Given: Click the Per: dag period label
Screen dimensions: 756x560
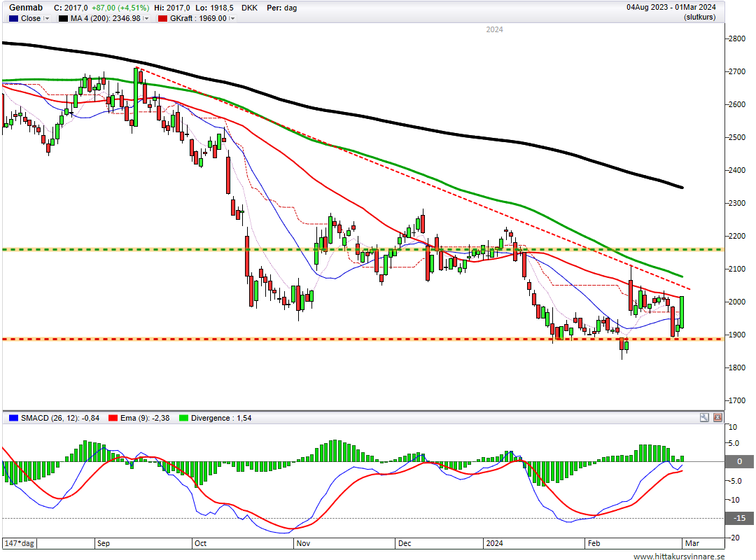Looking at the screenshot, I should 281,8.
